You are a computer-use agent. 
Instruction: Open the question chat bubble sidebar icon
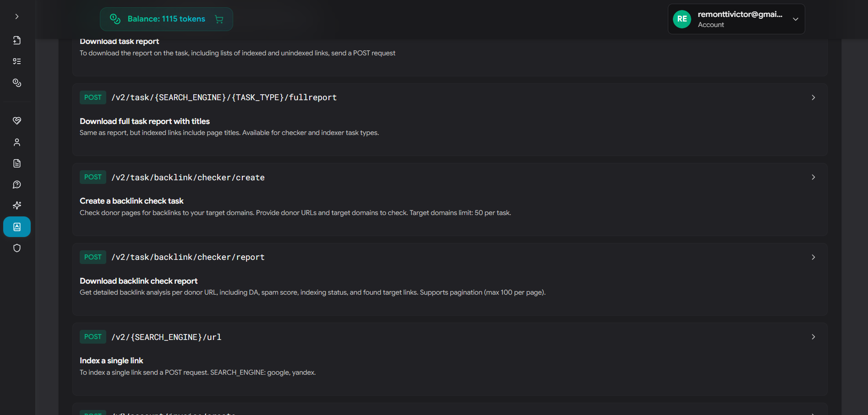[x=17, y=184]
